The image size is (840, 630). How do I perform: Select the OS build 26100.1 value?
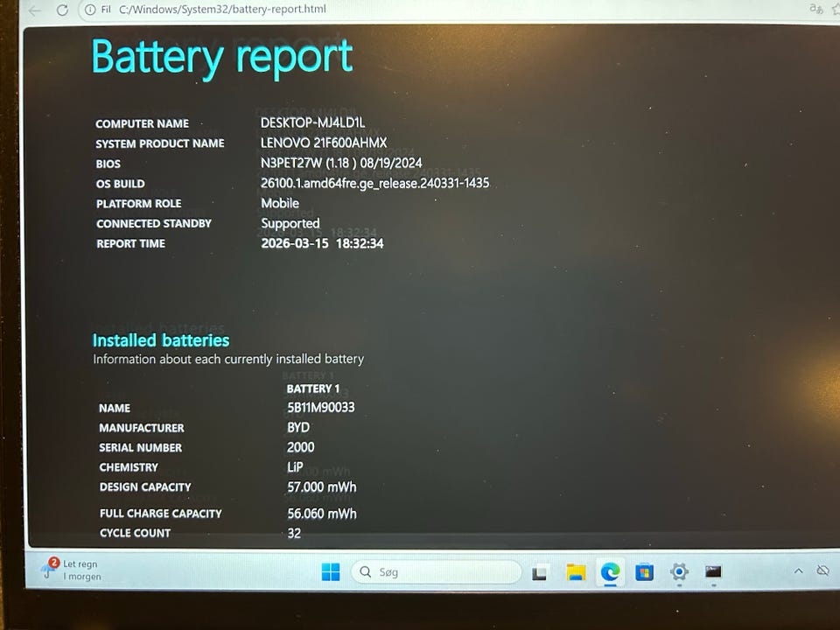coord(374,183)
